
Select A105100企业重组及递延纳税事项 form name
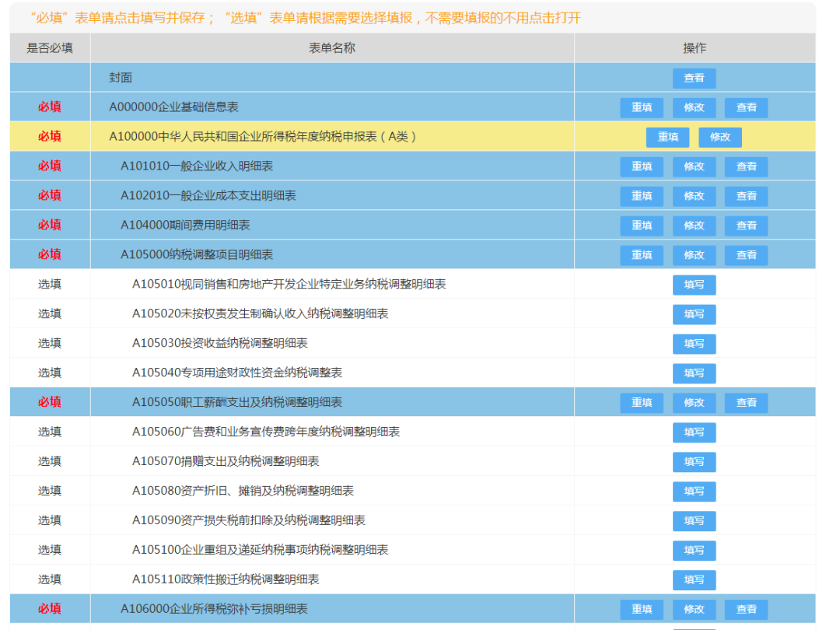[x=261, y=550]
